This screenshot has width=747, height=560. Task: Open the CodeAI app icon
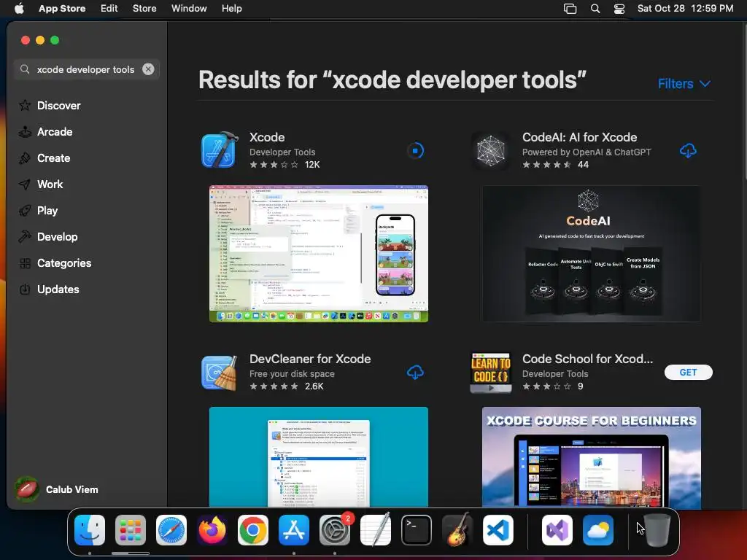click(491, 151)
